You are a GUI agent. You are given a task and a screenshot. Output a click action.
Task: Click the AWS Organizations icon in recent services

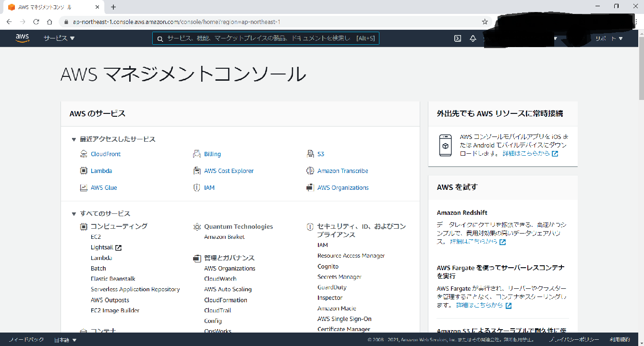310,188
